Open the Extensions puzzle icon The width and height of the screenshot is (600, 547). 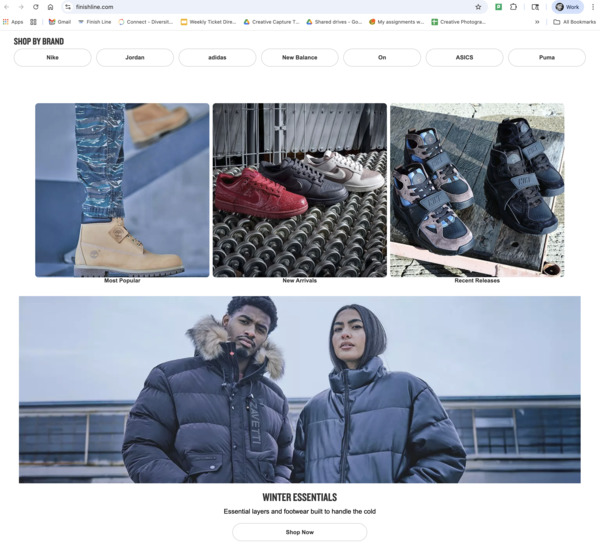(514, 7)
